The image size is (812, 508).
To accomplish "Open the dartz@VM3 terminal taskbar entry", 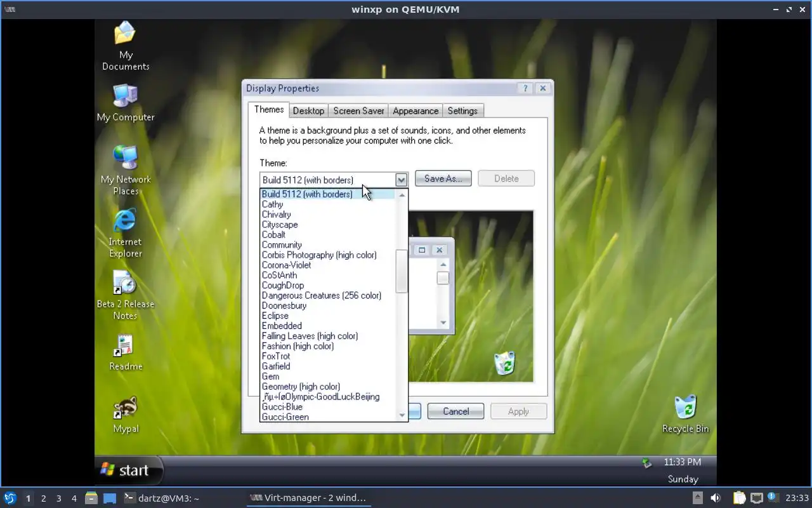I will coord(162,498).
